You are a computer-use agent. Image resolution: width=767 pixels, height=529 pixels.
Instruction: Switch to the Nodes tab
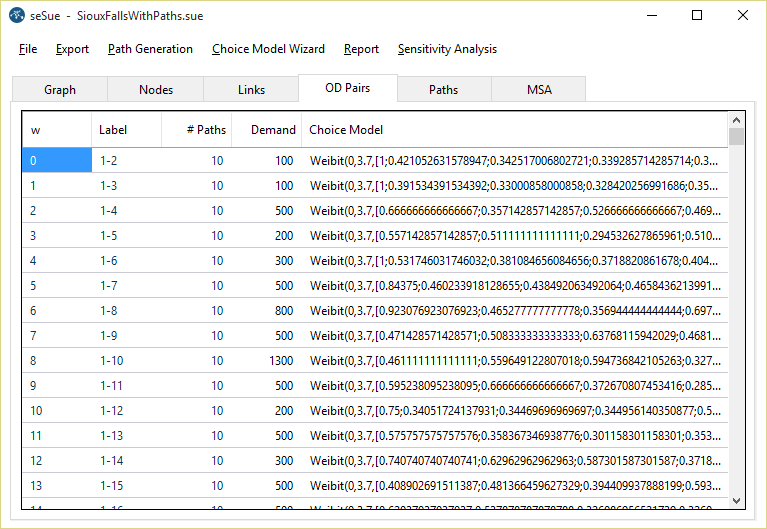tap(156, 90)
